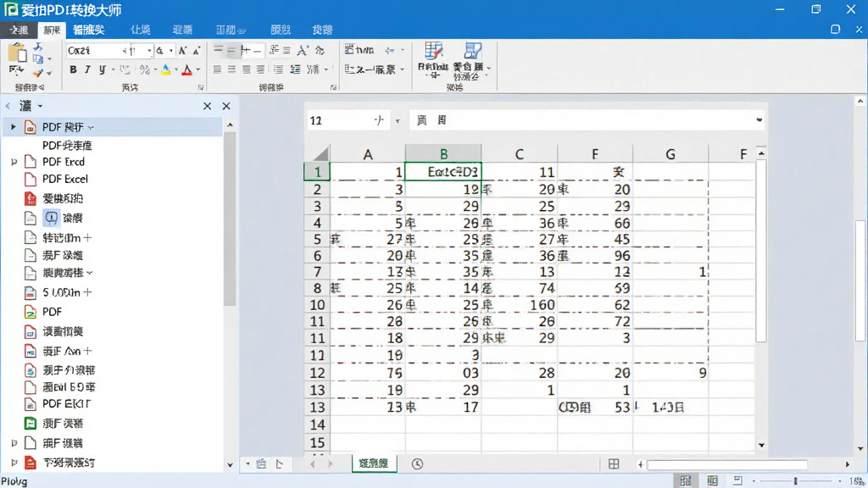
Task: Click the merge cells icon
Action: (x=349, y=69)
